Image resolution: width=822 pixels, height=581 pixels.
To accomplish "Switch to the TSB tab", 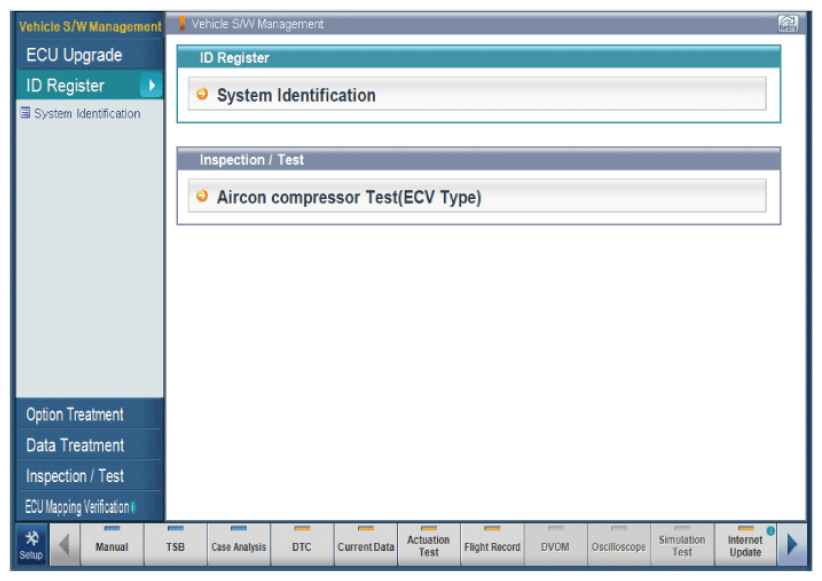I will [x=176, y=545].
